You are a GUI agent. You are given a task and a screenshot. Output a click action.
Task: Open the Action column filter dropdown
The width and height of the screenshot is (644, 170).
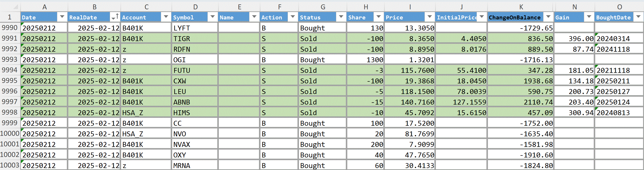(x=293, y=17)
